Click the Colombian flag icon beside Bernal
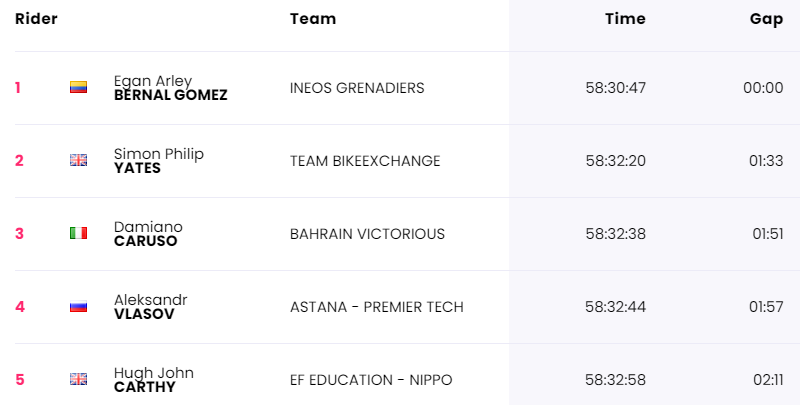The height and width of the screenshot is (405, 804). [x=78, y=88]
